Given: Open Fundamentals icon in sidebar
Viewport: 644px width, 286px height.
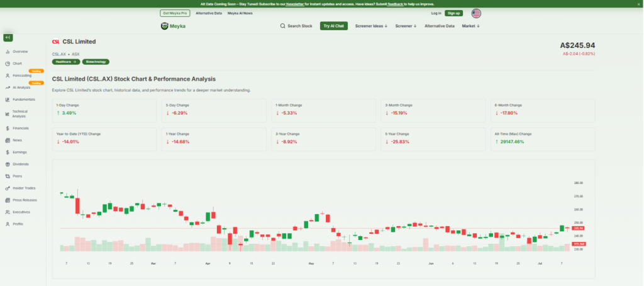Looking at the screenshot, I should [7, 100].
